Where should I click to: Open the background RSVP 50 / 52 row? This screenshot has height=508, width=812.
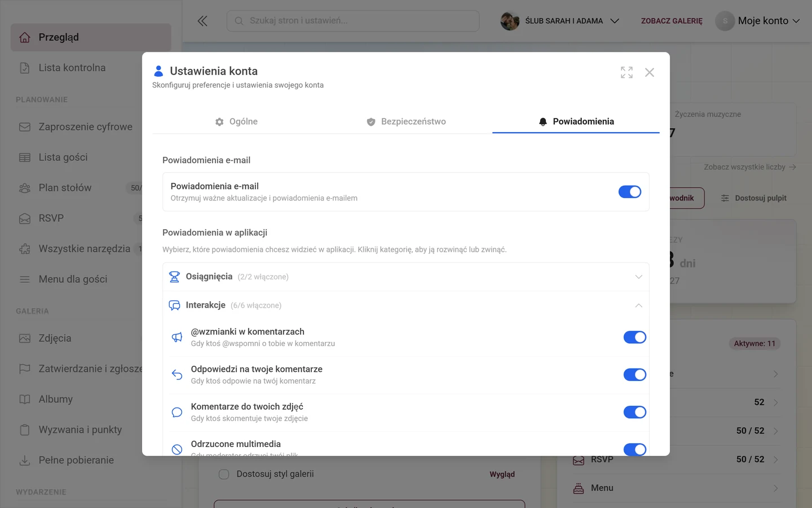(677, 459)
